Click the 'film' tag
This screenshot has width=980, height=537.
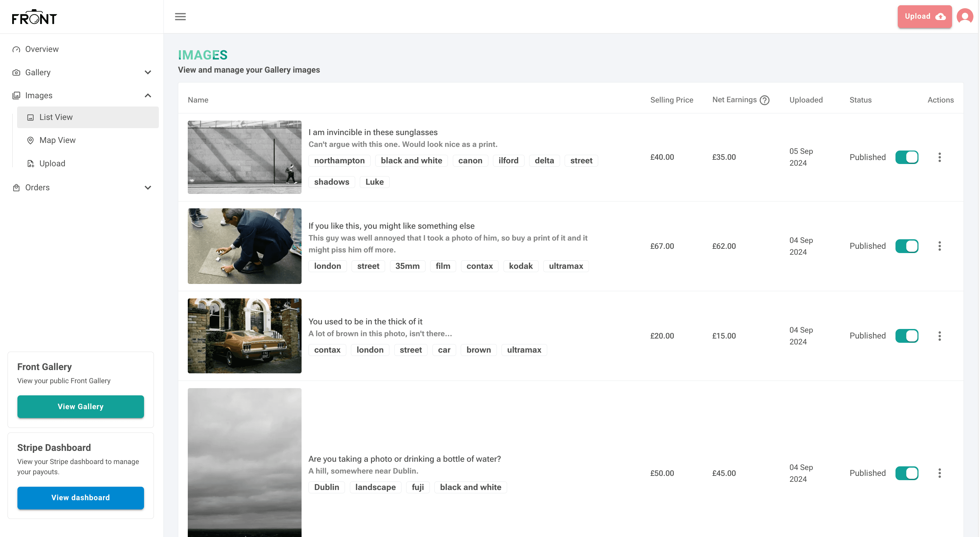pyautogui.click(x=443, y=266)
